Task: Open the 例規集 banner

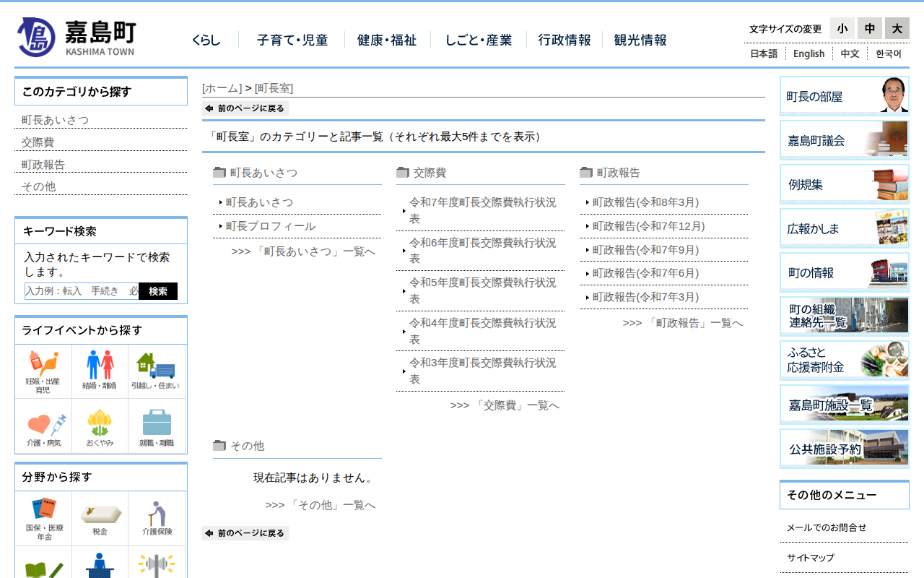Action: [x=845, y=184]
